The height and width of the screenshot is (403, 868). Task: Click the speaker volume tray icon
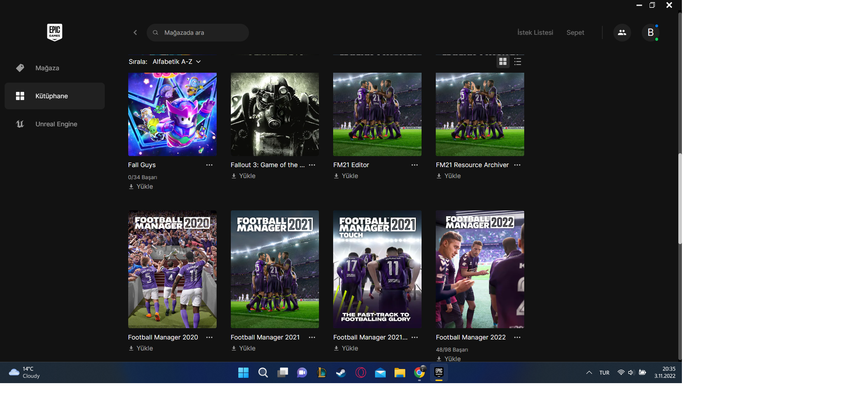(631, 372)
